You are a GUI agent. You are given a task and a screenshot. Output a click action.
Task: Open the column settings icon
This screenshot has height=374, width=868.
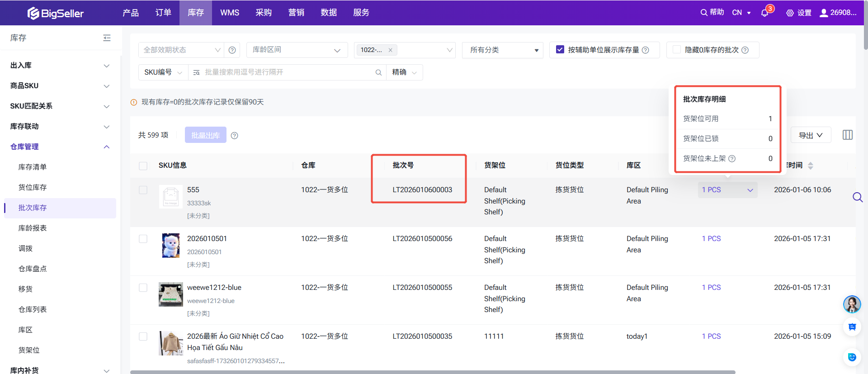[848, 135]
